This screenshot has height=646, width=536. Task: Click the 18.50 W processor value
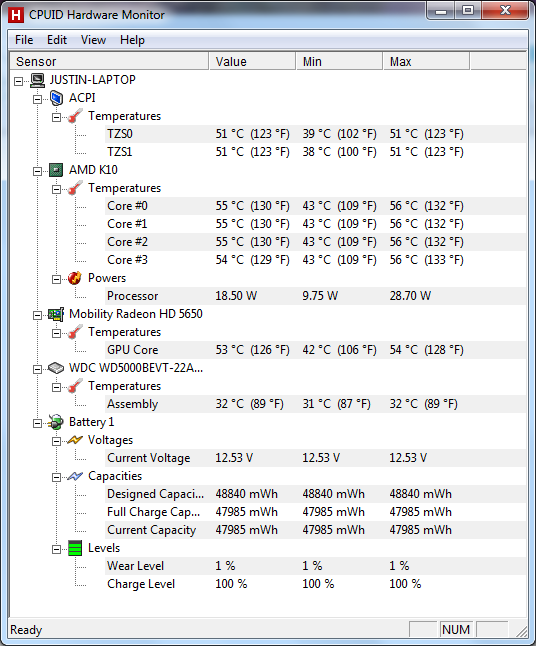pos(236,296)
